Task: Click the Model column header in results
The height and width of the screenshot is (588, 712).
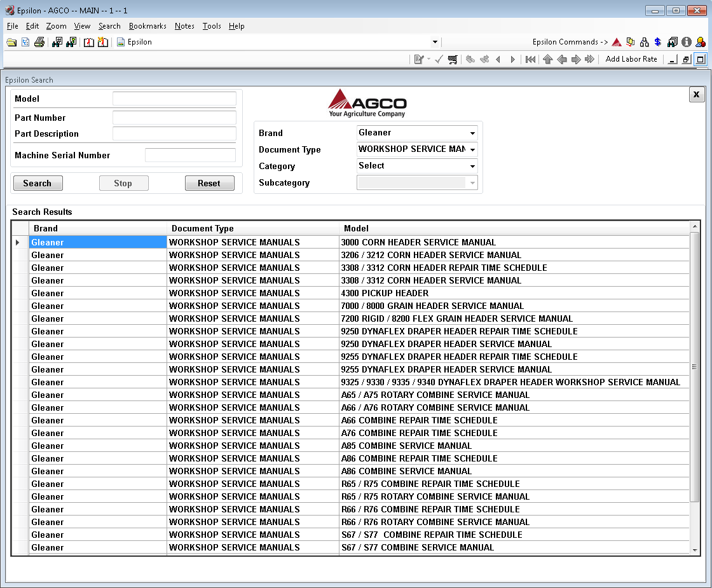Action: (x=514, y=228)
